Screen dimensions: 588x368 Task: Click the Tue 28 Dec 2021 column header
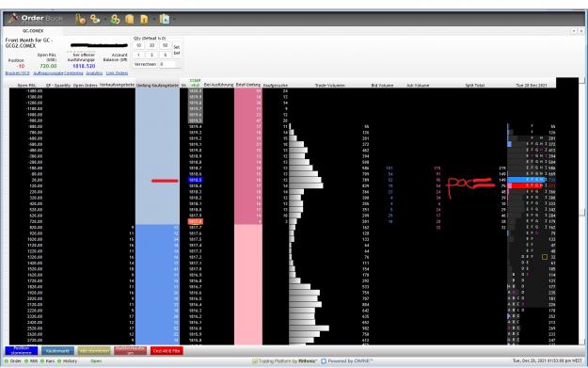pos(532,86)
